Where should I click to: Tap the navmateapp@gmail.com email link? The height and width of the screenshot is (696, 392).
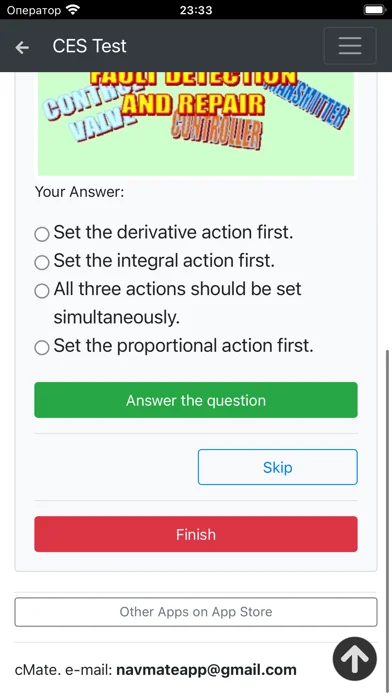(x=206, y=669)
